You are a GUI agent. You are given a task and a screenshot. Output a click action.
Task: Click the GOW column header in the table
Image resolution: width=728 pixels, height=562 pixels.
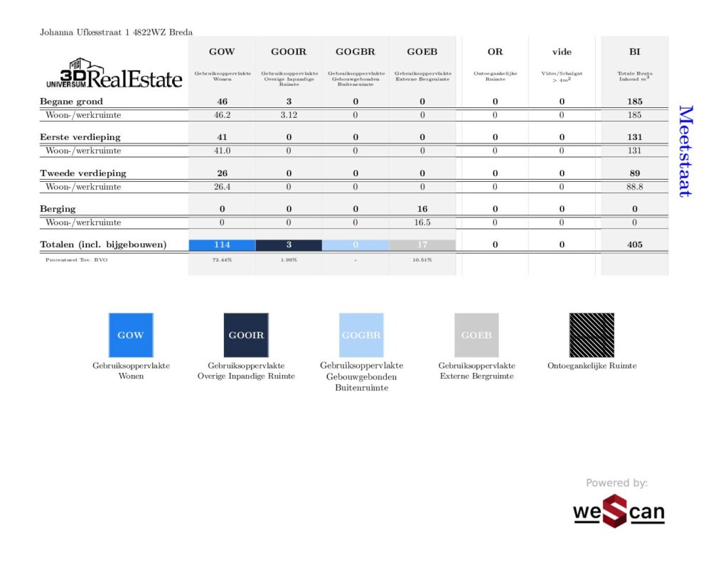point(222,52)
